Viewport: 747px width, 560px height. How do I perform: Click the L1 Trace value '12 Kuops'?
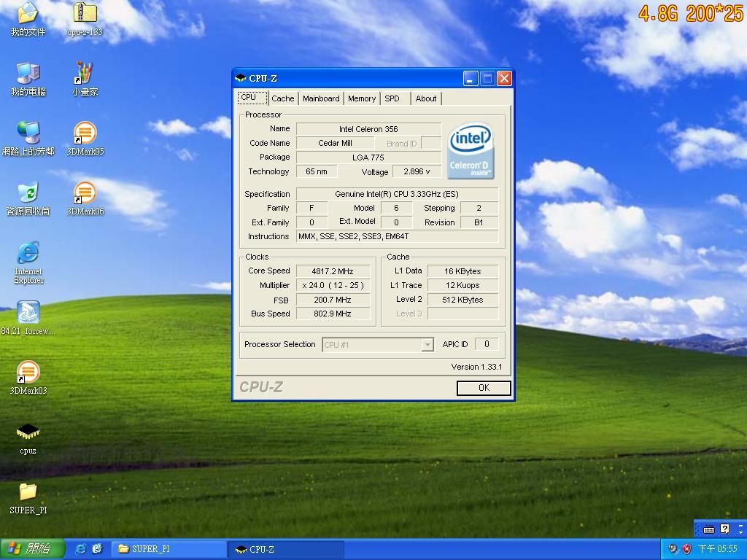click(x=462, y=285)
